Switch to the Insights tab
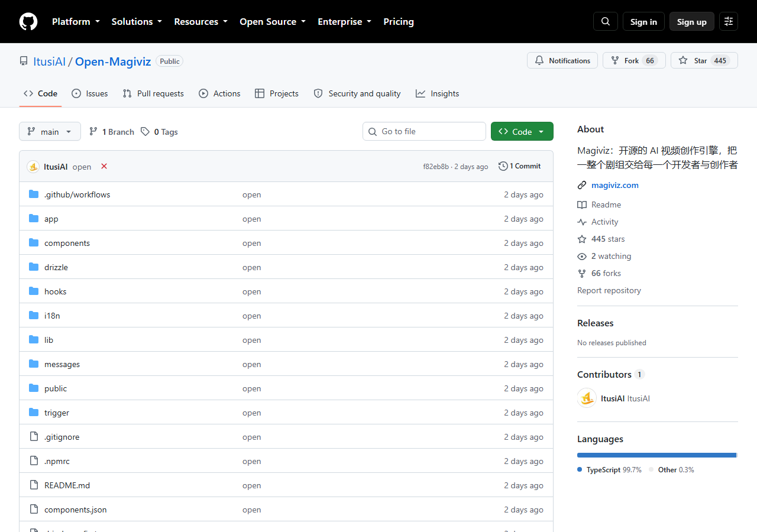The width and height of the screenshot is (757, 532). [x=438, y=93]
